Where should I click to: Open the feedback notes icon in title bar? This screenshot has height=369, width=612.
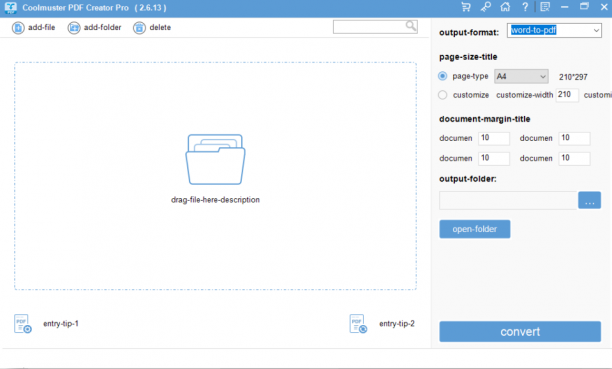545,7
